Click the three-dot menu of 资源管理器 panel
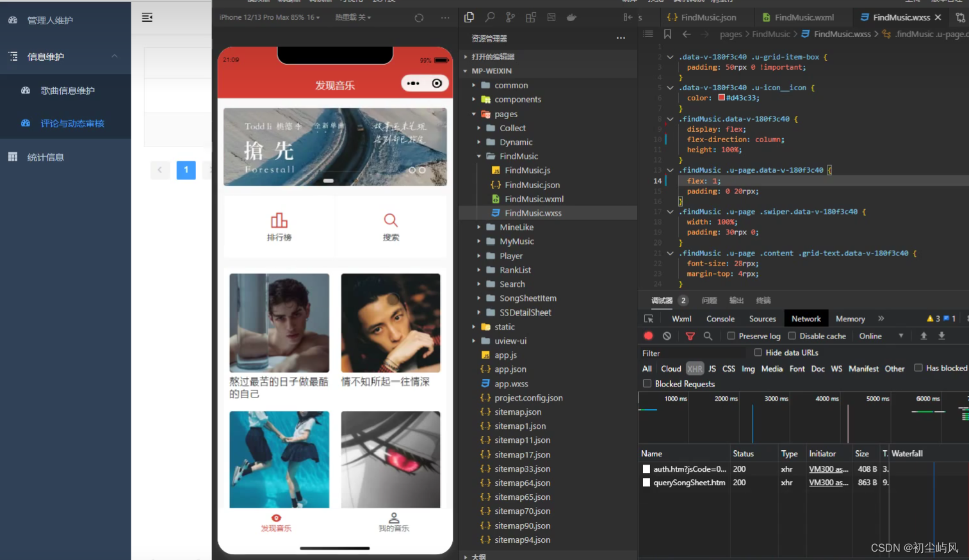 [621, 38]
